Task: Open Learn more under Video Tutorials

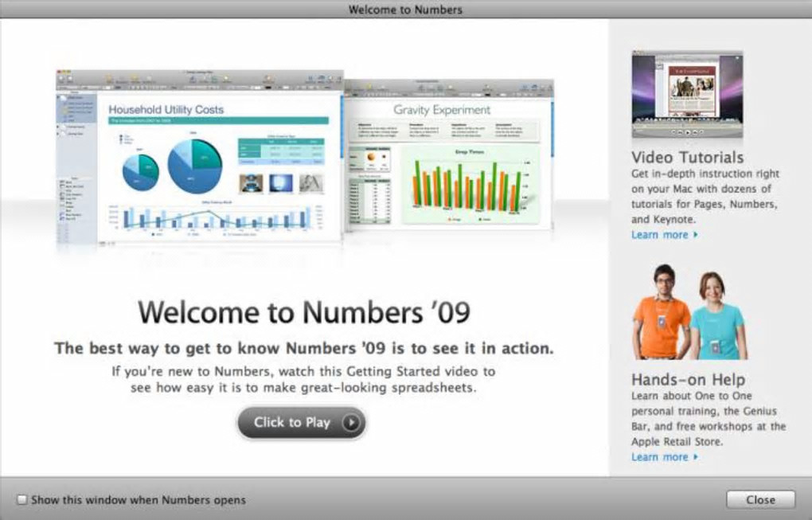Action: [665, 235]
